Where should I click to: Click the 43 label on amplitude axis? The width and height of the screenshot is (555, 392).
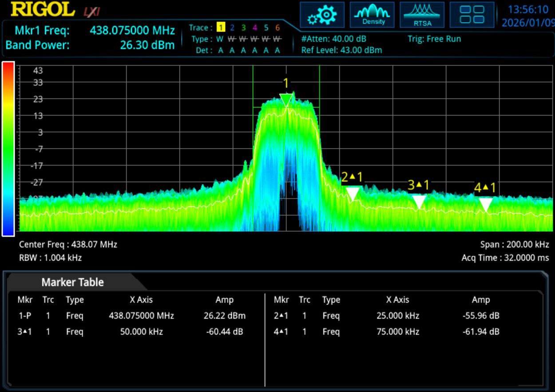38,71
